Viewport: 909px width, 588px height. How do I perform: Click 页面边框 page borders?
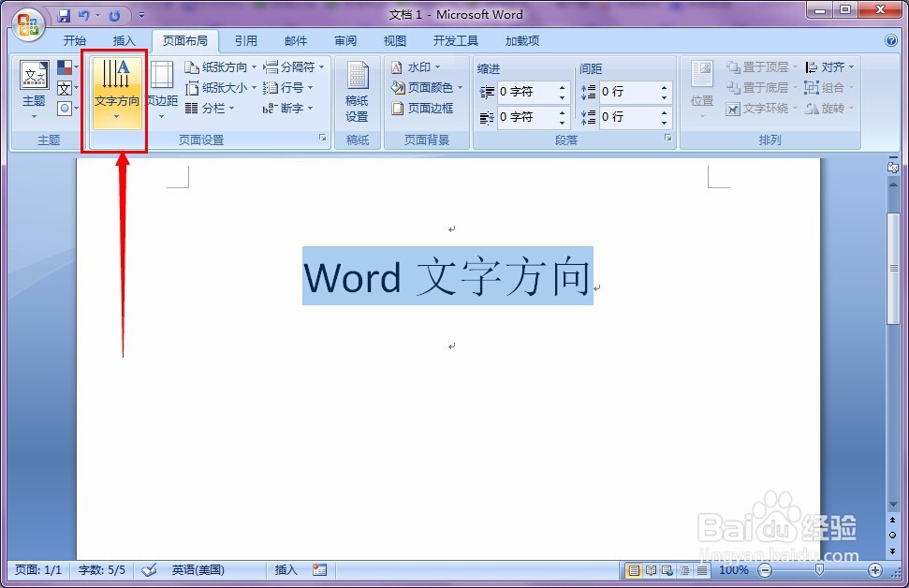(422, 109)
